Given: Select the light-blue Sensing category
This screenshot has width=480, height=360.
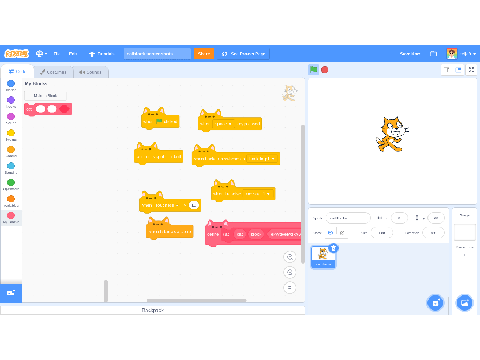Looking at the screenshot, I should pos(11,168).
